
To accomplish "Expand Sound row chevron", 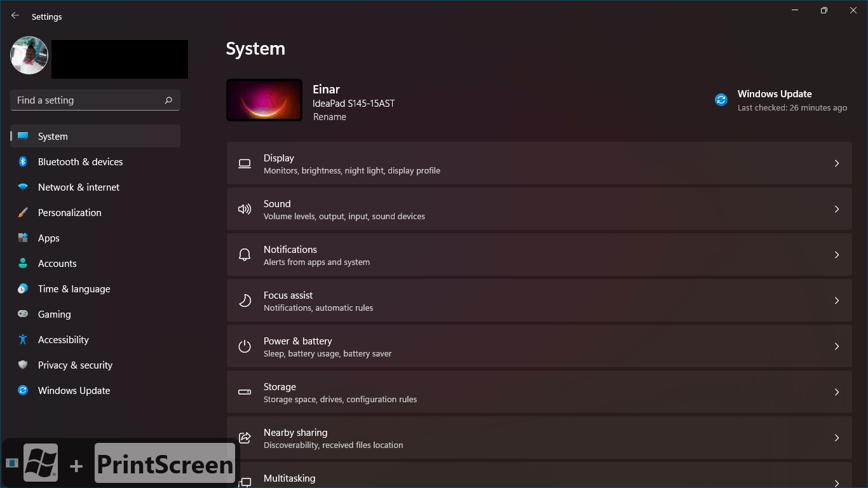I will click(x=837, y=209).
